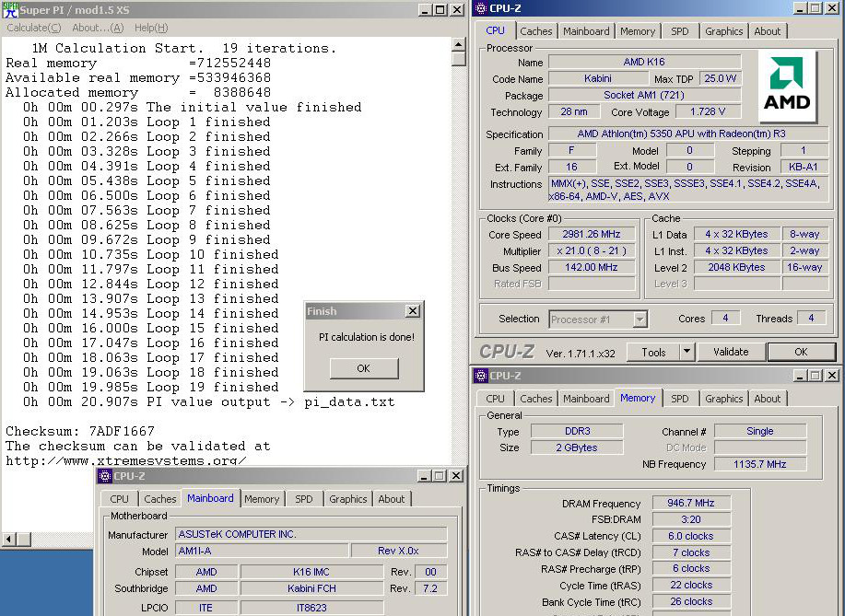Click Manufacturer field ASUSTeK COMPUTER INC.

(x=311, y=534)
